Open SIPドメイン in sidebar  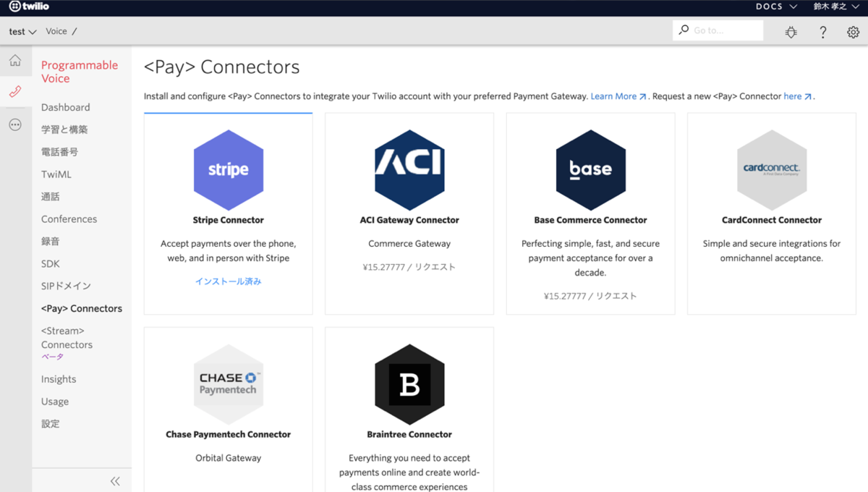pyautogui.click(x=66, y=286)
